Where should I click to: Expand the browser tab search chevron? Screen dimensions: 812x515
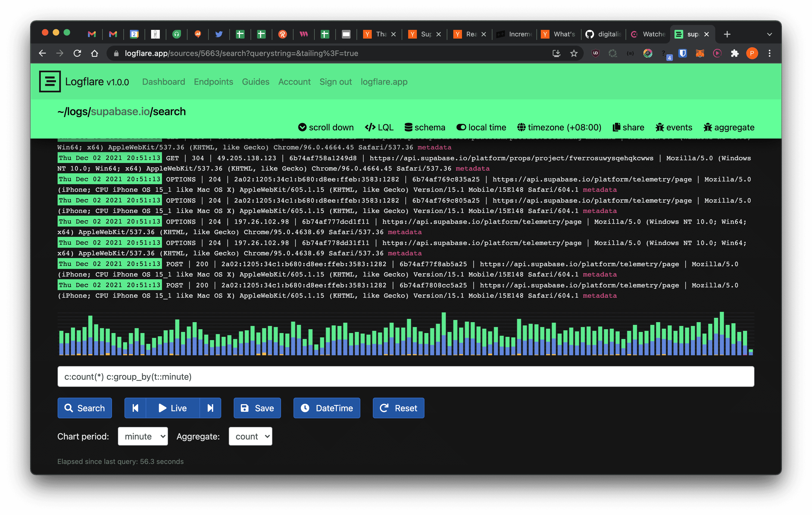coord(769,34)
